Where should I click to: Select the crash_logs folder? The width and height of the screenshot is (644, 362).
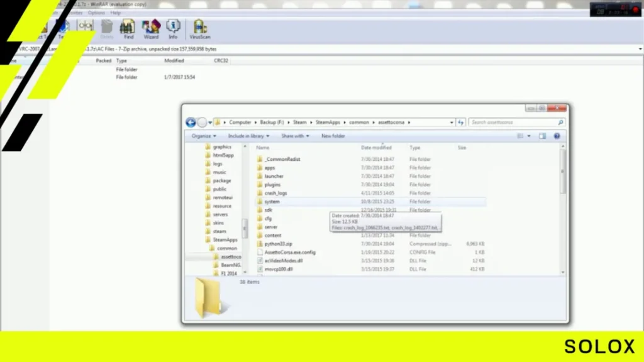(x=275, y=194)
